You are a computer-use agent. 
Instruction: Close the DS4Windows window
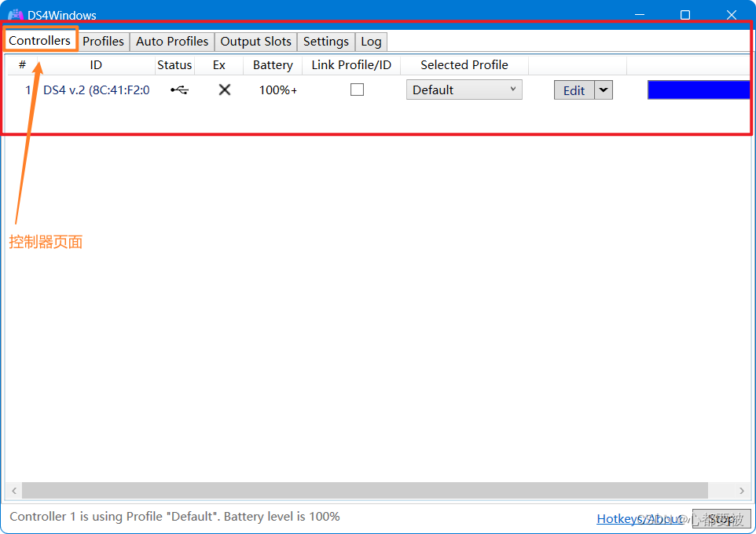(x=732, y=15)
